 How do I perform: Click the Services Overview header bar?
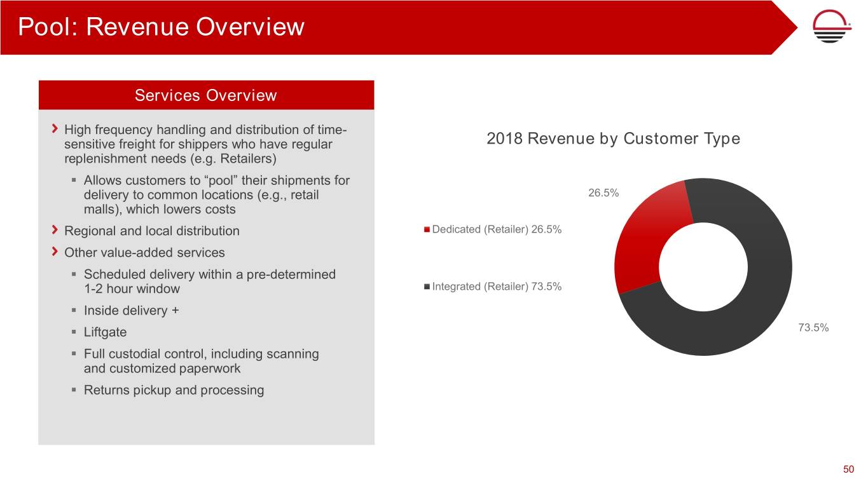pos(206,95)
